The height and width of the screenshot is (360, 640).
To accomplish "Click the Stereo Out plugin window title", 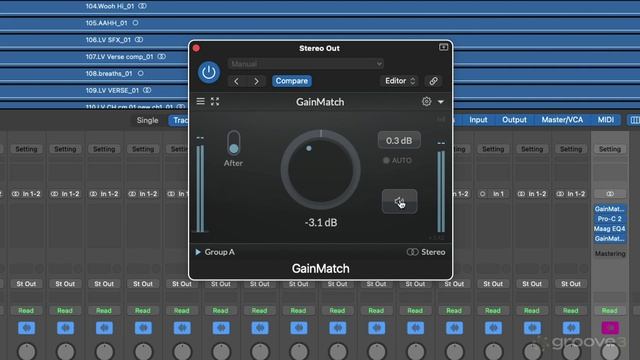I will click(x=319, y=48).
